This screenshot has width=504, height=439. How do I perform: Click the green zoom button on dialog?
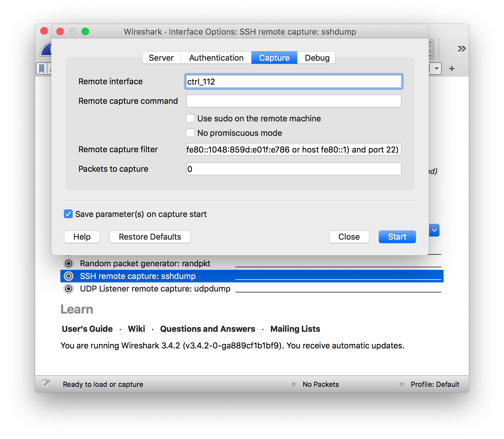click(85, 31)
